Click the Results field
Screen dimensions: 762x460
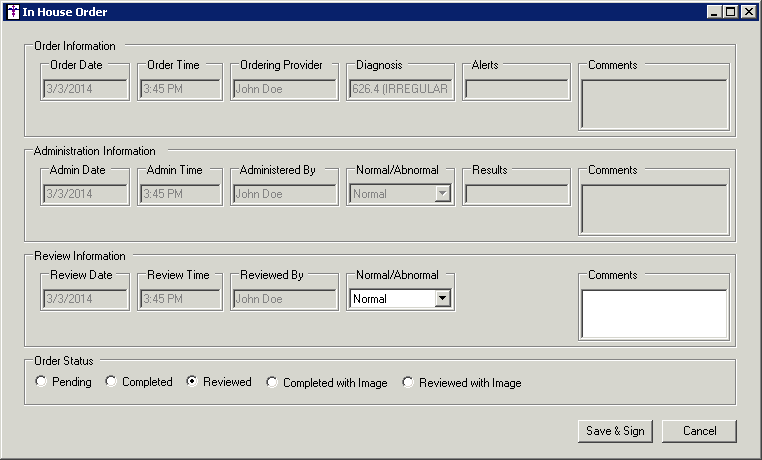(x=516, y=194)
